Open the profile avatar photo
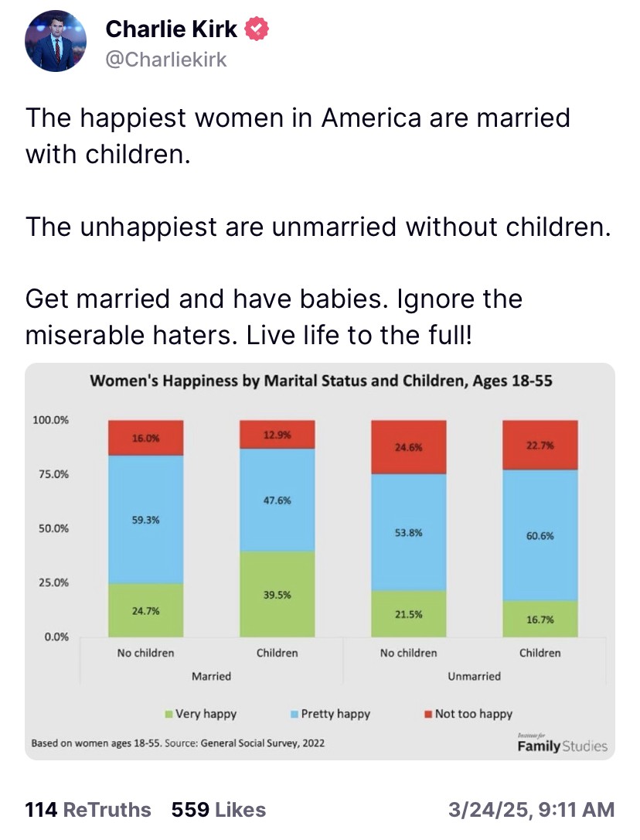 [x=56, y=42]
